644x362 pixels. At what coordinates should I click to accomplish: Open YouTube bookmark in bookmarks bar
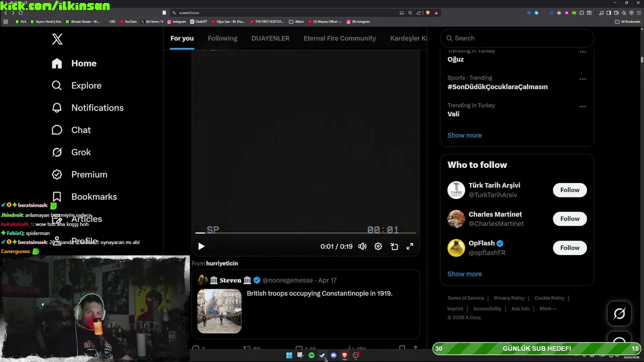pos(128,22)
